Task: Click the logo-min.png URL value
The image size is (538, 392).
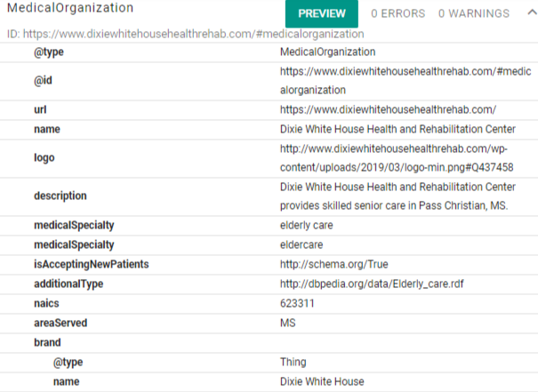Action: 397,158
